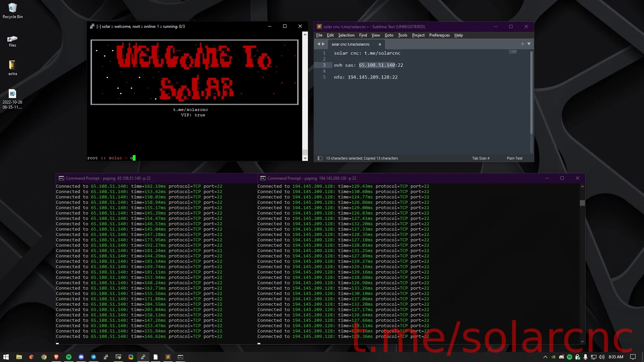The width and height of the screenshot is (644, 362).
Task: Open Brave browser from the taskbar
Action: 56,357
